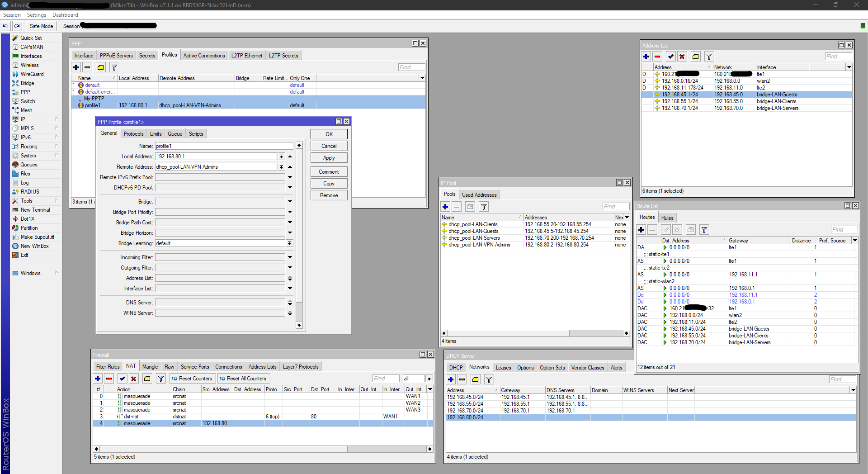
Task: Open CAPsMAN sidebar item
Action: pos(32,47)
